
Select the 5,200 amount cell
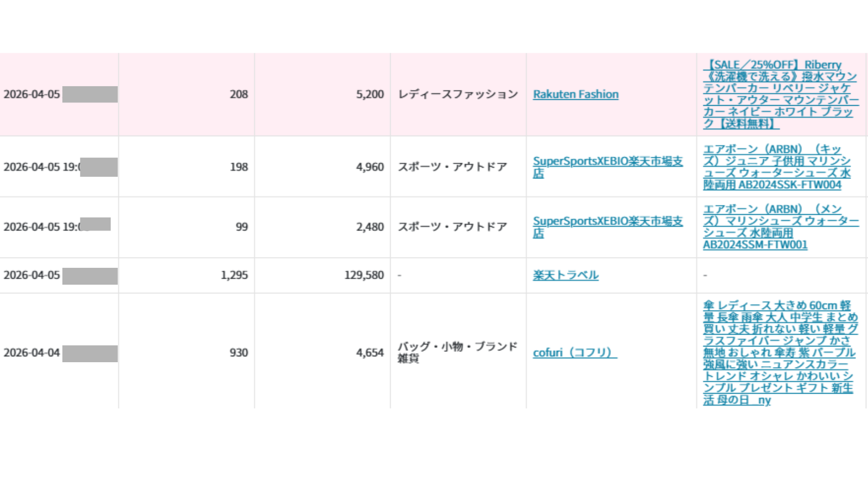click(x=370, y=94)
